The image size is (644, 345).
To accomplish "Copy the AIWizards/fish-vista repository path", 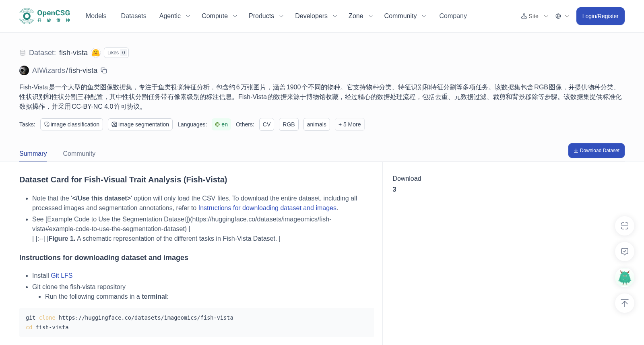I will [104, 70].
